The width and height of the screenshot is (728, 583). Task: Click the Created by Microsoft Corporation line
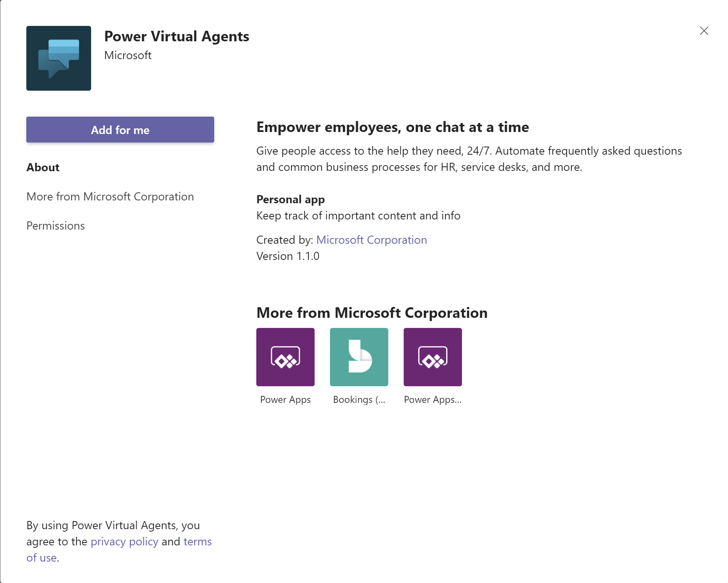point(341,240)
